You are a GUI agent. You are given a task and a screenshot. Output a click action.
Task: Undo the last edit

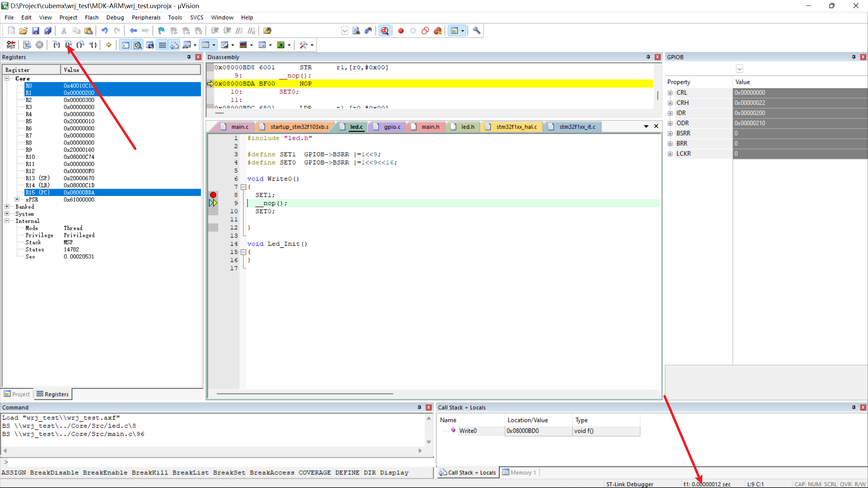coord(104,31)
